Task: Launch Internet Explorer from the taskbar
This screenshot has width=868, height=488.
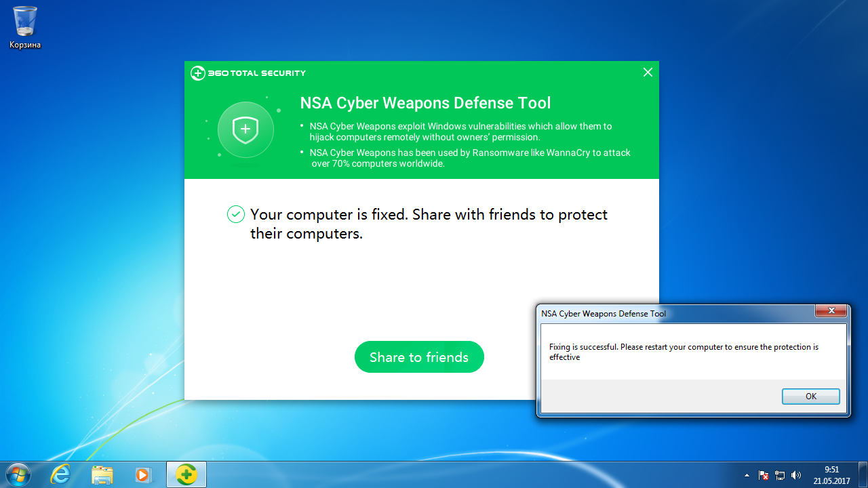Action: [x=61, y=474]
